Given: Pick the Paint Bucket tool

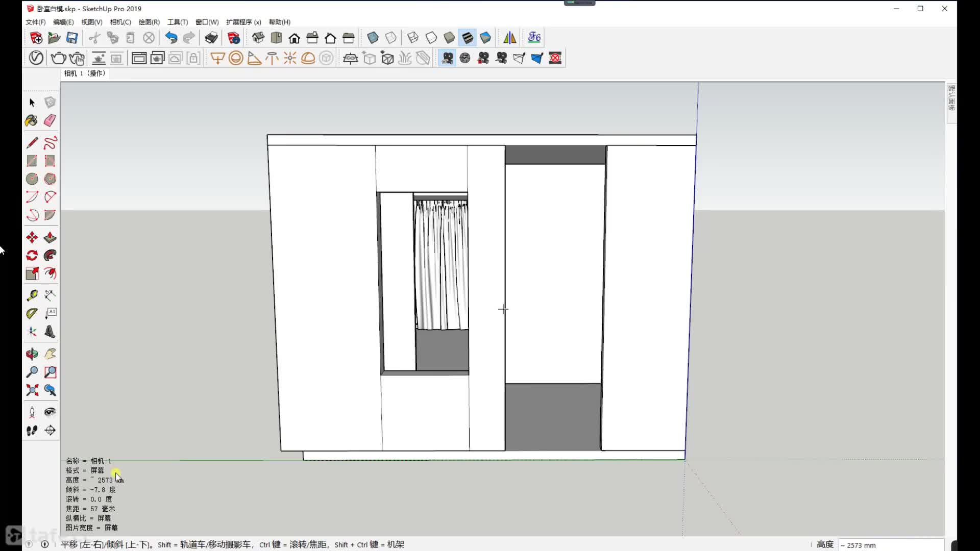Looking at the screenshot, I should tap(32, 121).
